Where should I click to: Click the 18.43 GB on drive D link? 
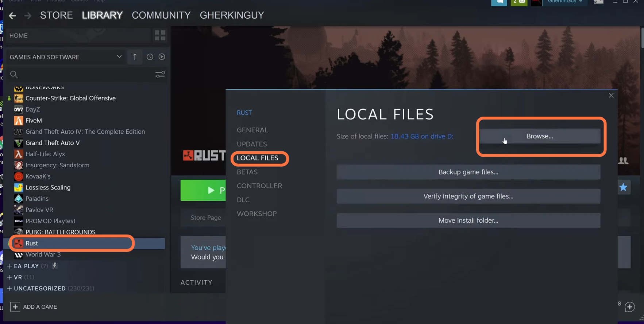click(x=422, y=136)
